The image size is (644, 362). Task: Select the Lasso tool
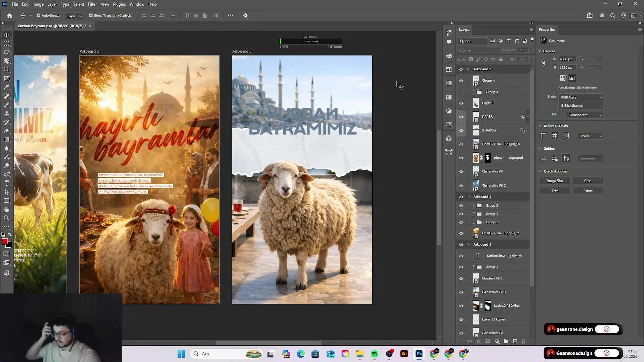point(7,52)
